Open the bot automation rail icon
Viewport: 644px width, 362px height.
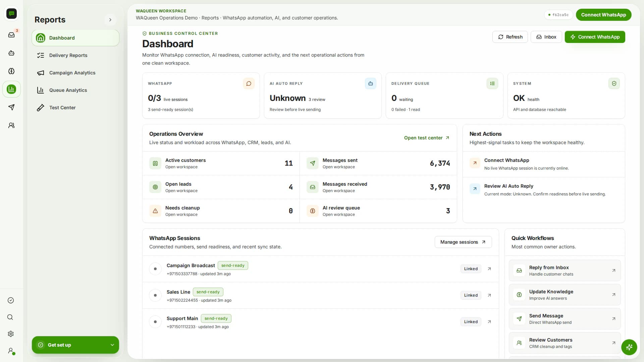tap(11, 53)
